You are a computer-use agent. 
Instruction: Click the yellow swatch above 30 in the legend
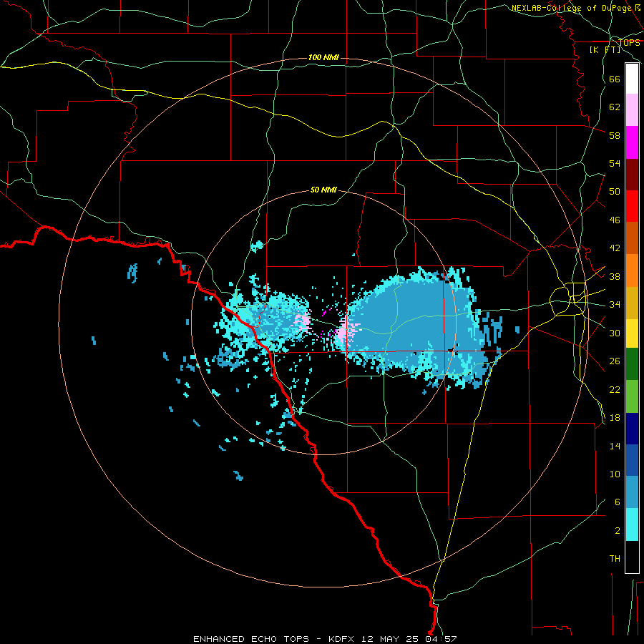[x=632, y=333]
